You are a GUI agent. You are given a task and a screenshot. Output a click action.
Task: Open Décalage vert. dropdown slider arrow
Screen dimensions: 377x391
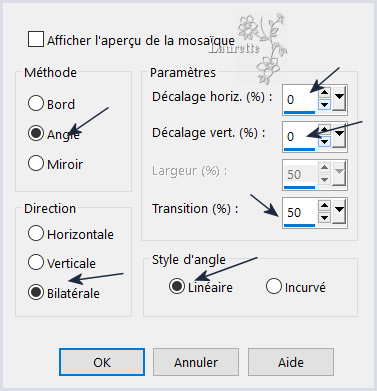coord(339,135)
